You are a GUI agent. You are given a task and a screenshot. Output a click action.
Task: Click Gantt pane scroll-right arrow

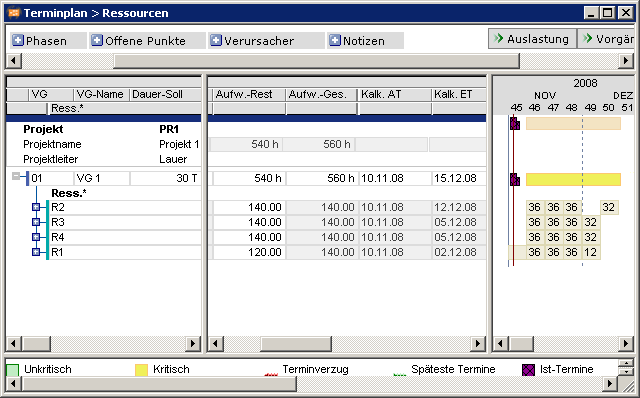pos(625,344)
